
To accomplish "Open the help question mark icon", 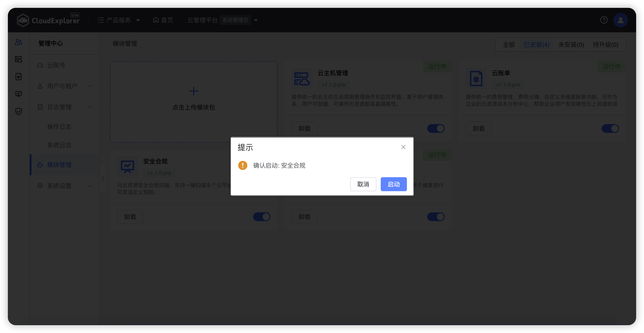I will click(x=604, y=20).
